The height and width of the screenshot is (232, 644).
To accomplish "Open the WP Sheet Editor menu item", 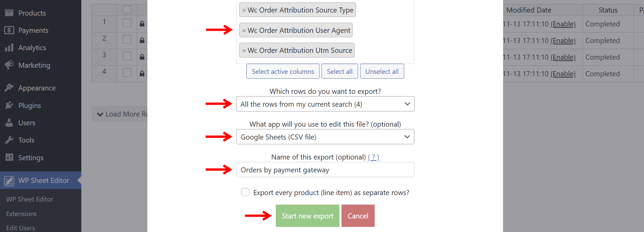I will pos(43,181).
